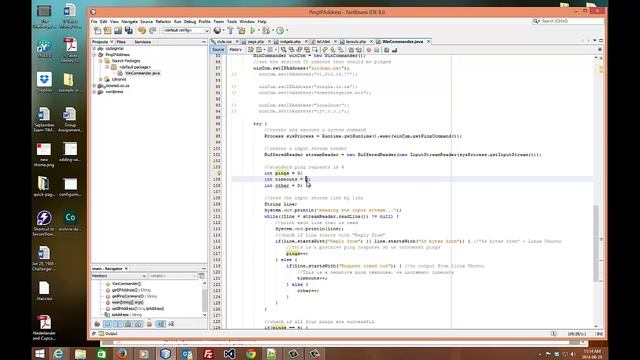Image resolution: width=640 pixels, height=360 pixels.
Task: Toggle Show Static Members filter in Navigator
Action: (x=118, y=324)
